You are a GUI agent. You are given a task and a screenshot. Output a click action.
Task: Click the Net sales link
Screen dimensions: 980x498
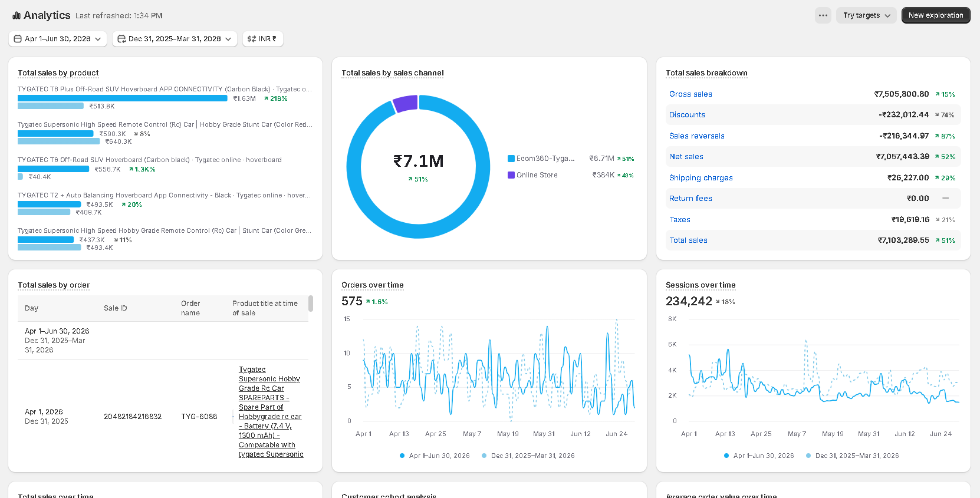(686, 157)
